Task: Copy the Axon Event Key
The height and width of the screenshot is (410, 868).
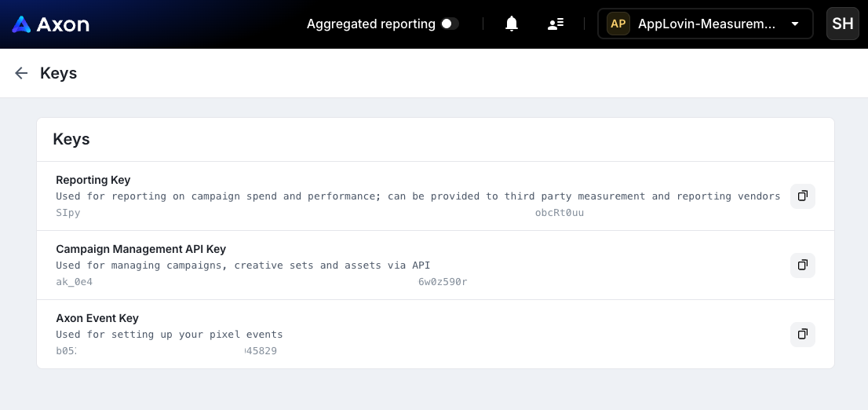Action: pos(802,335)
